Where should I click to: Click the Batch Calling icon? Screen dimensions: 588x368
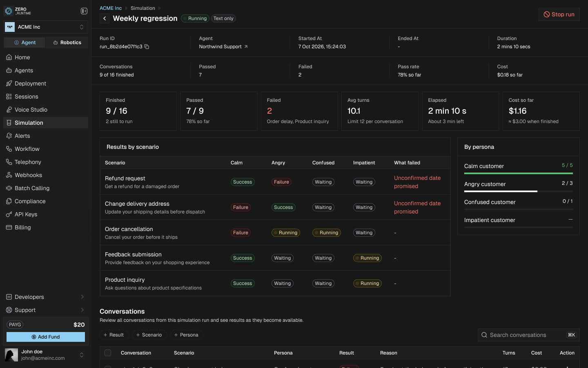click(x=9, y=188)
